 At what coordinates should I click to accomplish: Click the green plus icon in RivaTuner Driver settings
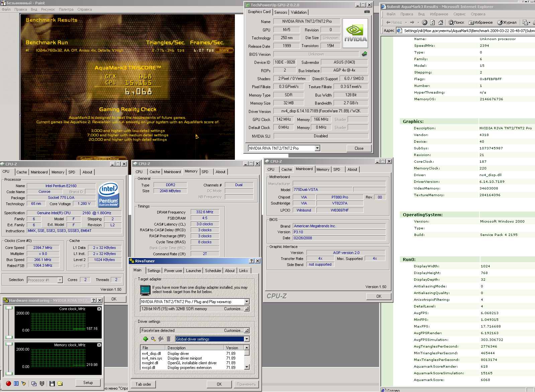click(146, 339)
